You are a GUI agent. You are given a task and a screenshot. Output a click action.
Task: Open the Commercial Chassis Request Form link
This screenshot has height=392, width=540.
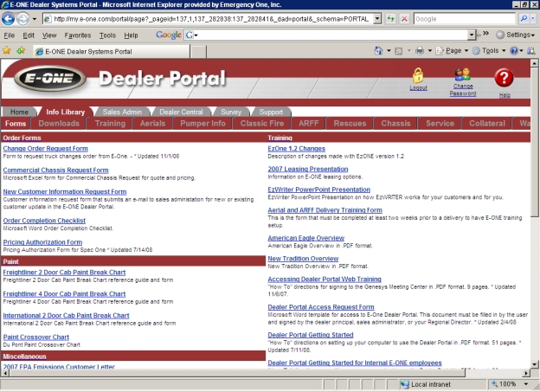55,170
